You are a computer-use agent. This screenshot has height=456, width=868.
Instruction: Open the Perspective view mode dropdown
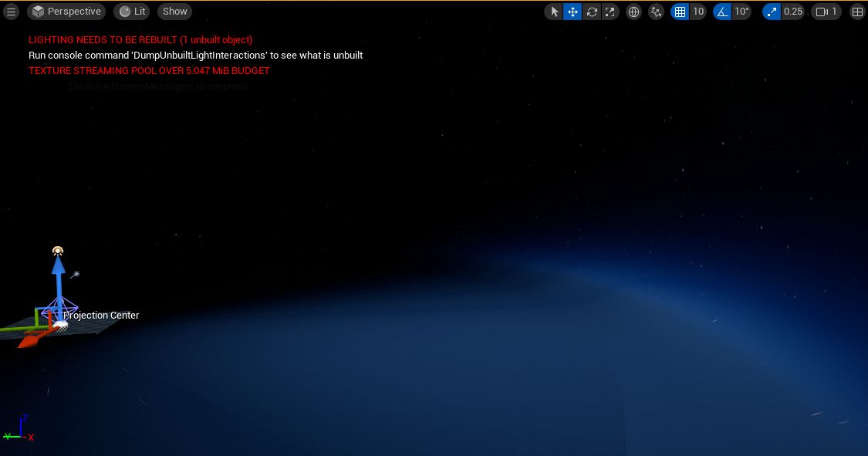coord(66,12)
